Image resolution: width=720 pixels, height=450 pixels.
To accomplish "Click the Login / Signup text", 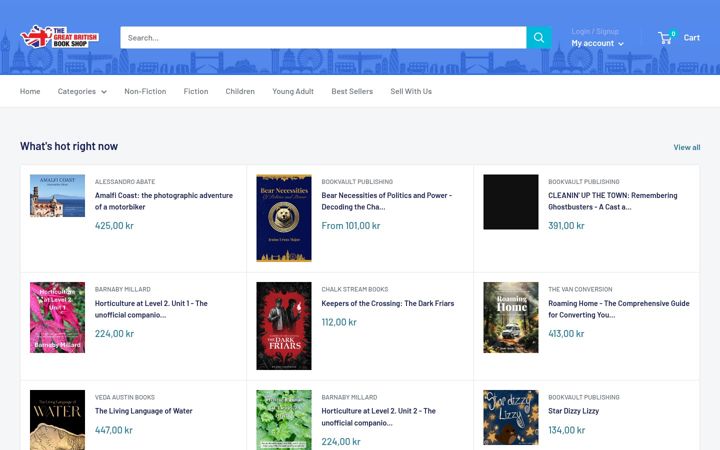I will [595, 31].
